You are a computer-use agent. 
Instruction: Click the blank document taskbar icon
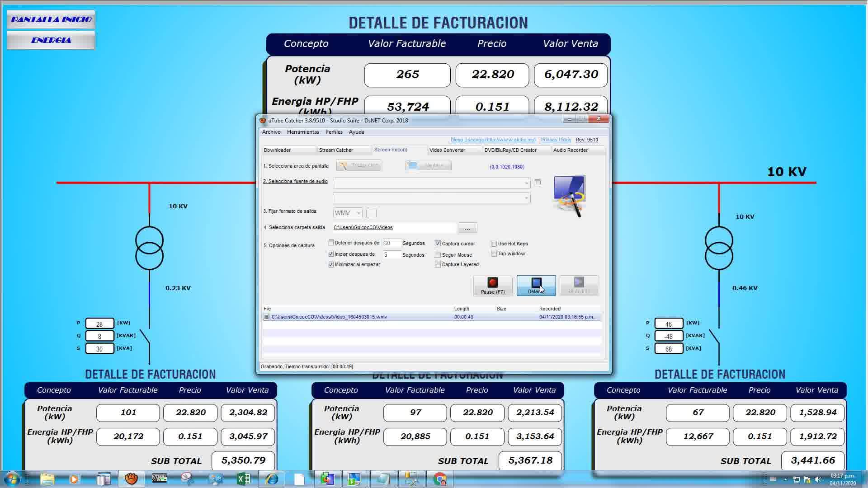click(299, 479)
